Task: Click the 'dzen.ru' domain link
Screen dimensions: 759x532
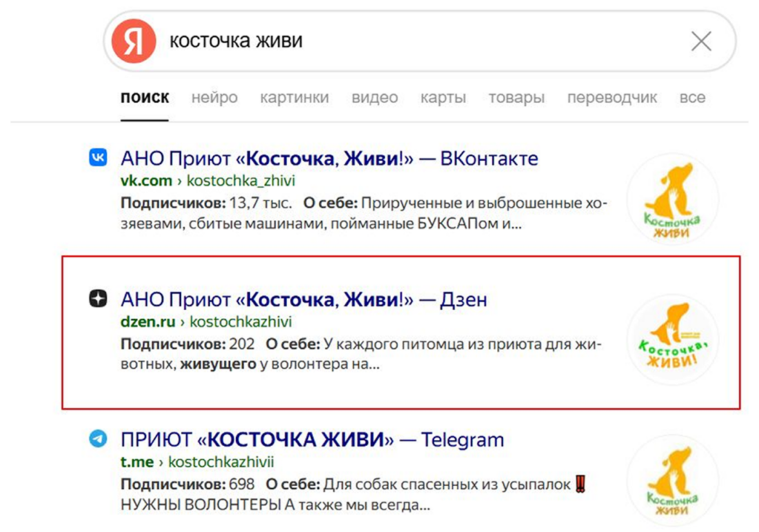Action: point(148,322)
